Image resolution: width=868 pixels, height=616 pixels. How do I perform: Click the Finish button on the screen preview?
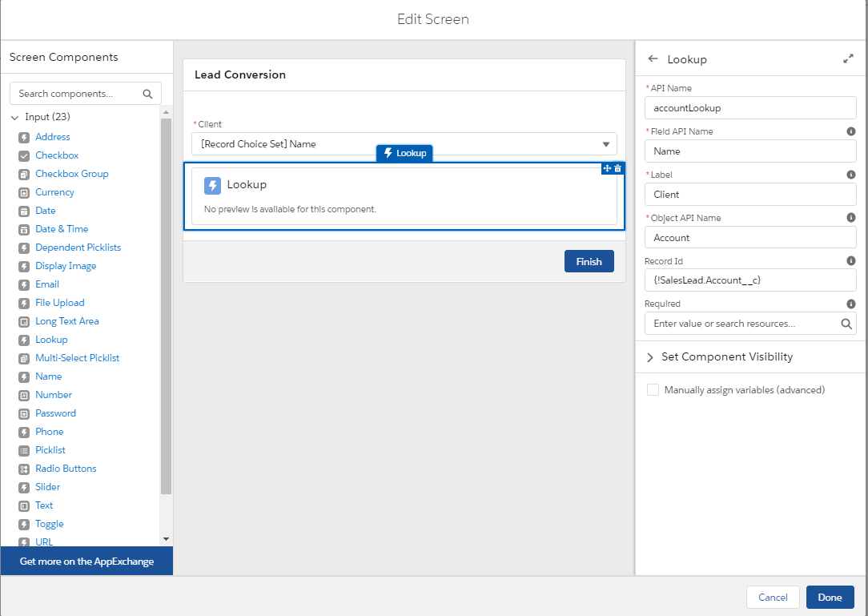coord(589,261)
